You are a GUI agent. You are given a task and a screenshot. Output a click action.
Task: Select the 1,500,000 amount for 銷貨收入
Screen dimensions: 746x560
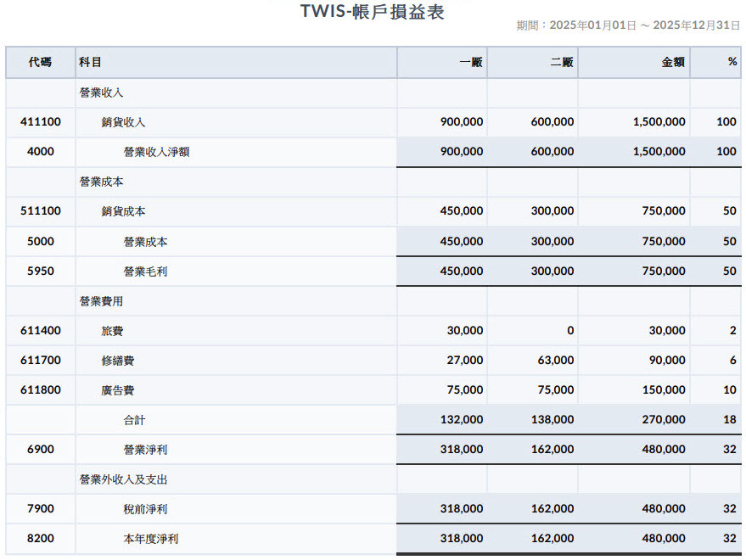click(659, 122)
